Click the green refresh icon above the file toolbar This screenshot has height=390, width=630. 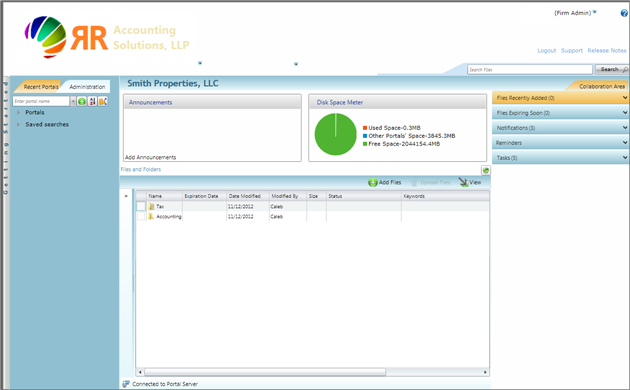(x=486, y=170)
